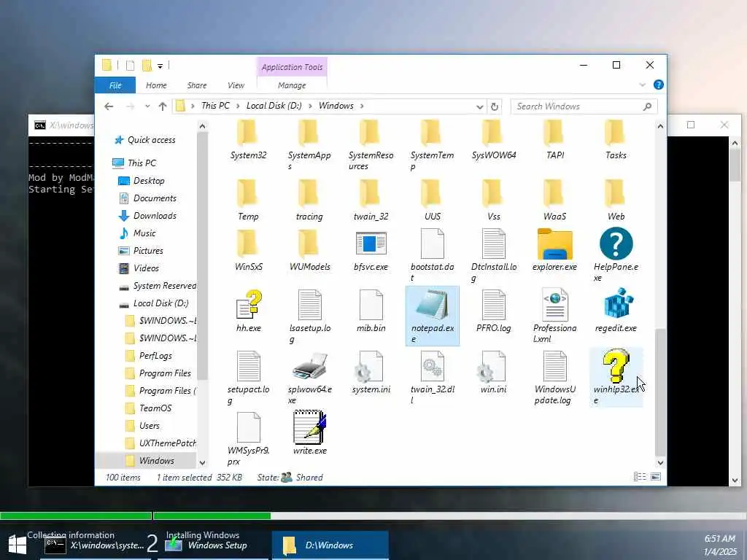Viewport: 747px width, 560px height.
Task: Select the explorer.exe file icon
Action: (554, 244)
